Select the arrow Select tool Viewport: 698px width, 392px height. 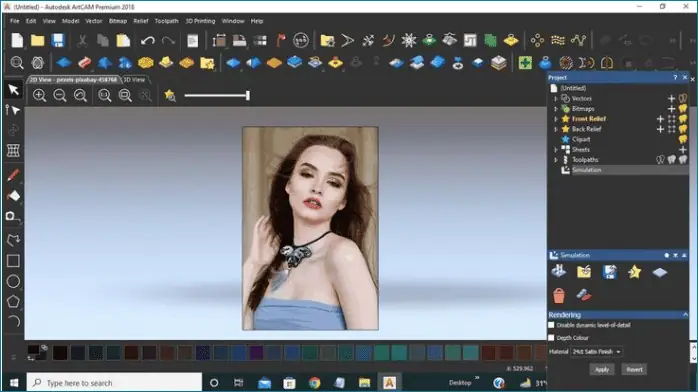[x=13, y=89]
